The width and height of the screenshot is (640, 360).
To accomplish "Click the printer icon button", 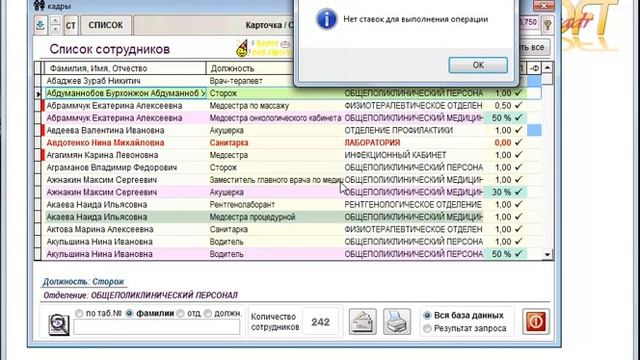I will click(397, 322).
